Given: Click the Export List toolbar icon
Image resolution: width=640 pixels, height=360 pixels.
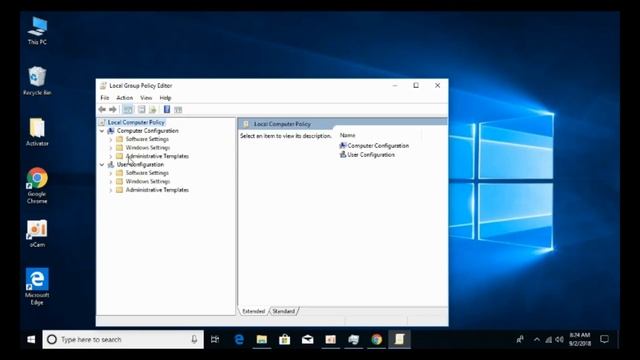Looking at the screenshot, I should (153, 109).
